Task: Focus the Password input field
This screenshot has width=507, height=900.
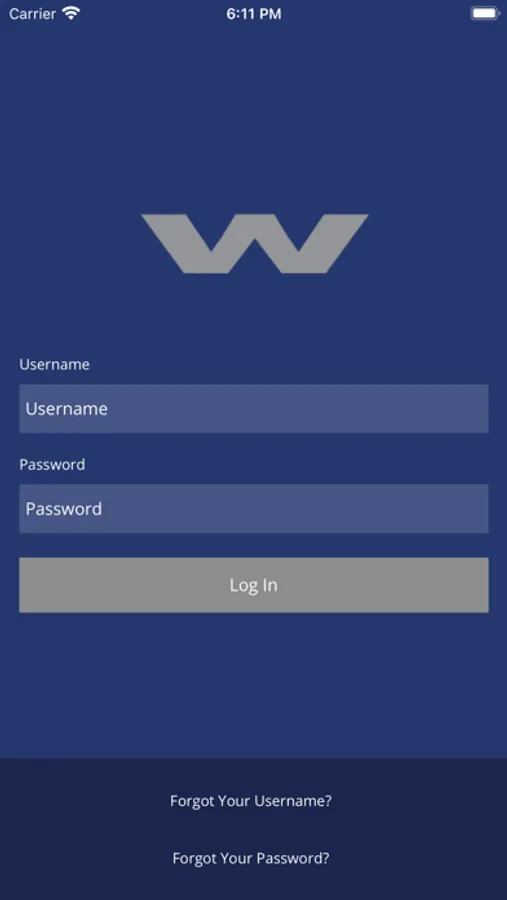Action: [x=254, y=509]
